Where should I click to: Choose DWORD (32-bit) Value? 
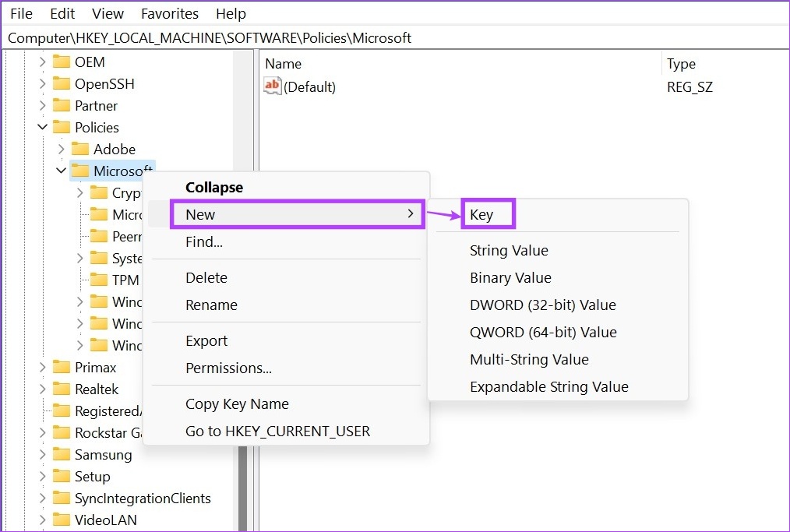tap(543, 305)
